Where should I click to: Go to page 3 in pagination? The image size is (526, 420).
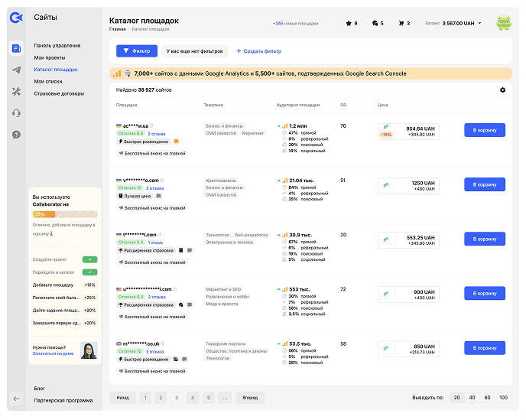pyautogui.click(x=177, y=398)
